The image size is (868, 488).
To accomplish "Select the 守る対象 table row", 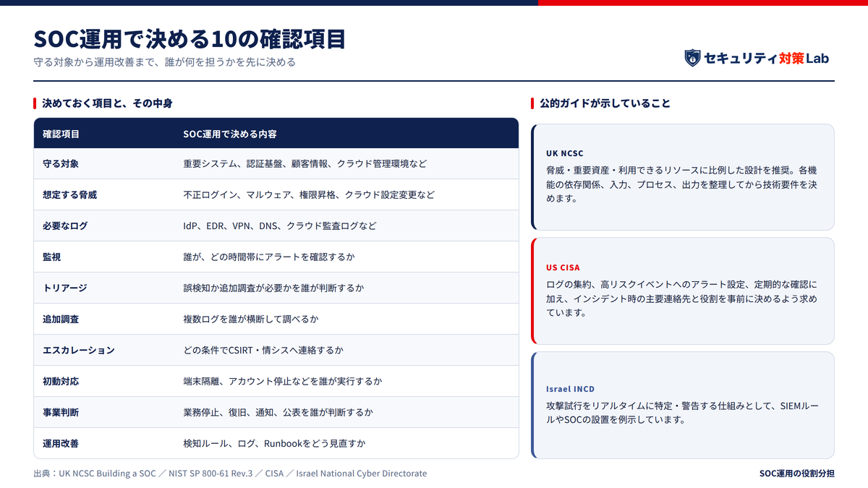I will (x=276, y=164).
